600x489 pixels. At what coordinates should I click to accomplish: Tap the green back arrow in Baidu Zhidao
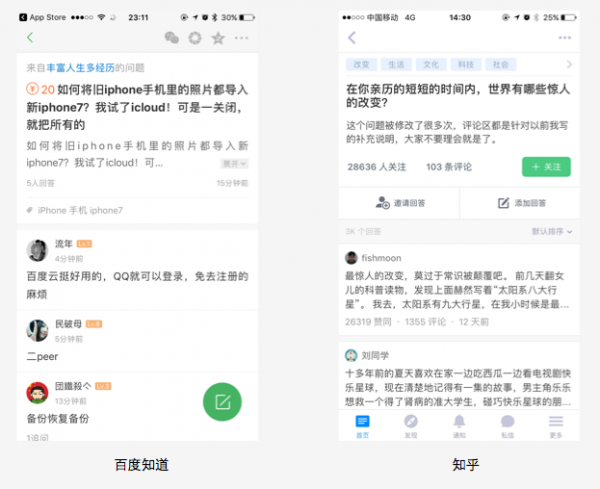click(30, 38)
